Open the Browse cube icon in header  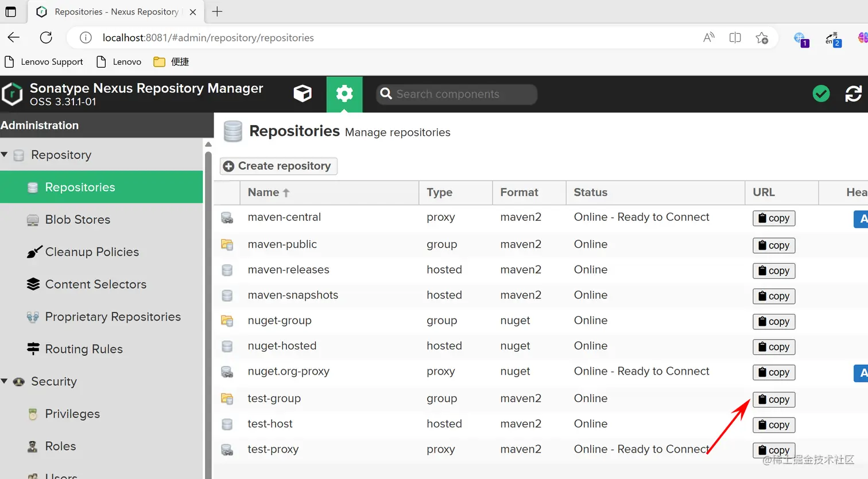tap(303, 94)
